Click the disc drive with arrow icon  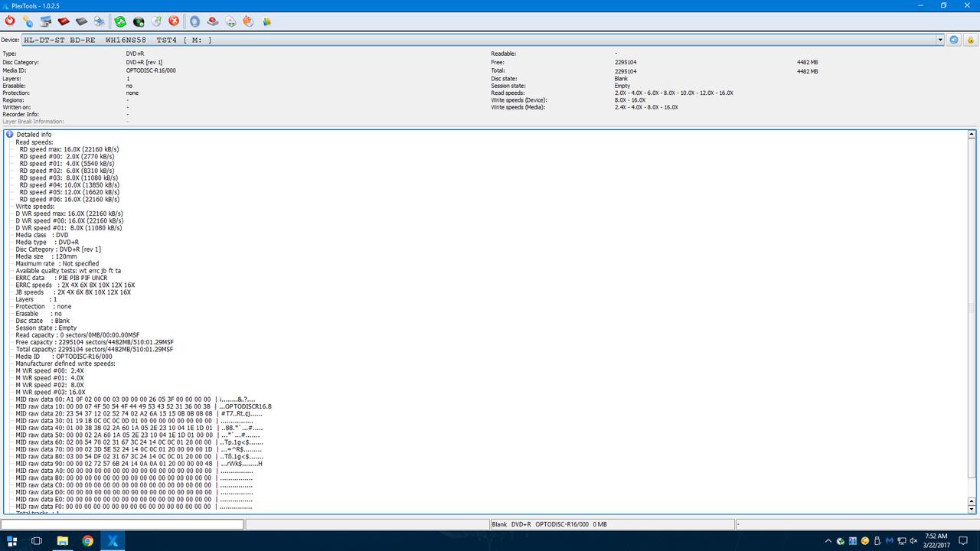click(x=230, y=21)
